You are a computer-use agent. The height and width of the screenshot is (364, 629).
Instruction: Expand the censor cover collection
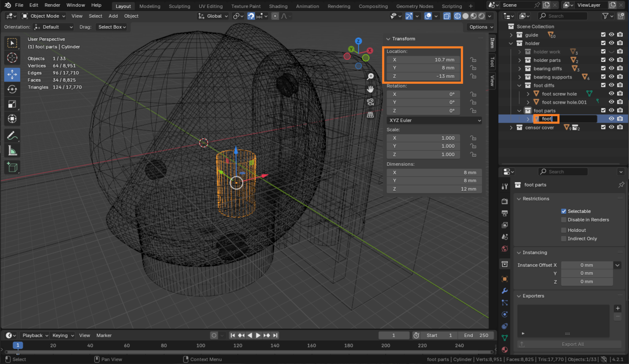[x=512, y=128]
